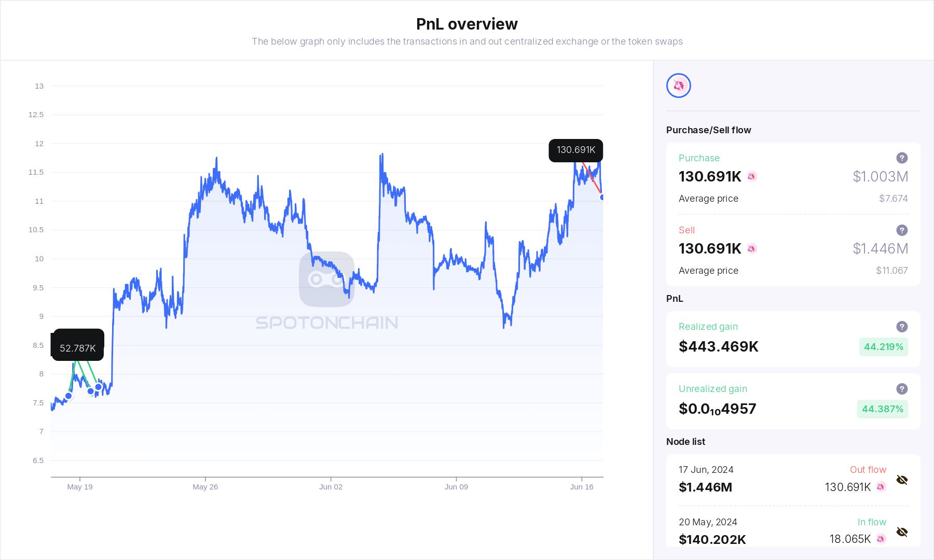Select the final blue data point on the chart

coord(601,197)
